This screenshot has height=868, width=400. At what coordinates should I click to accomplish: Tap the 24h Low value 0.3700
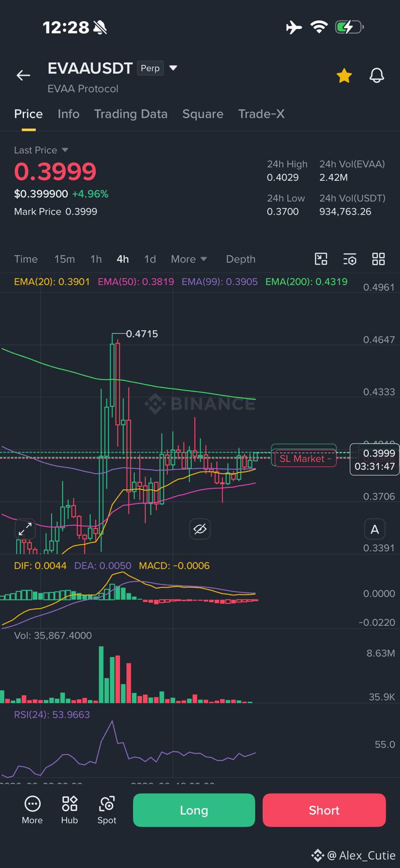click(283, 212)
